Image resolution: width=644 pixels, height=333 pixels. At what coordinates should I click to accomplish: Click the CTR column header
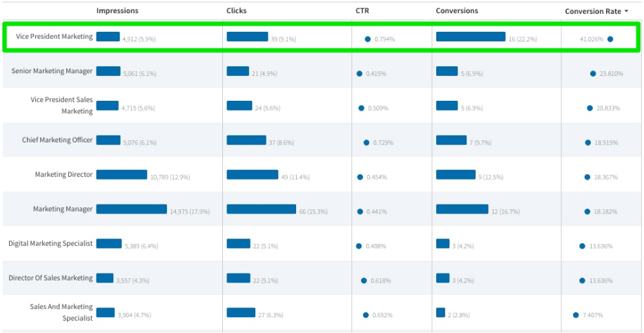click(362, 11)
